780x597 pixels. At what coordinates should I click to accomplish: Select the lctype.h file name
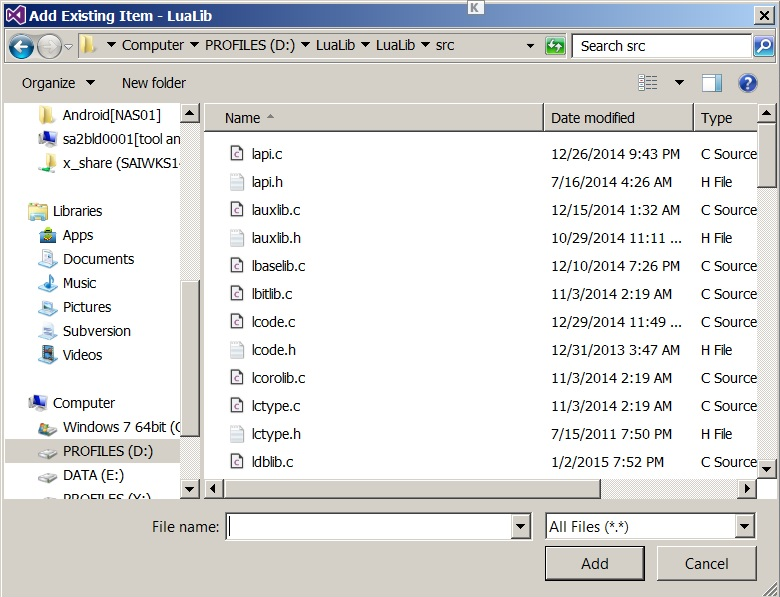[276, 434]
